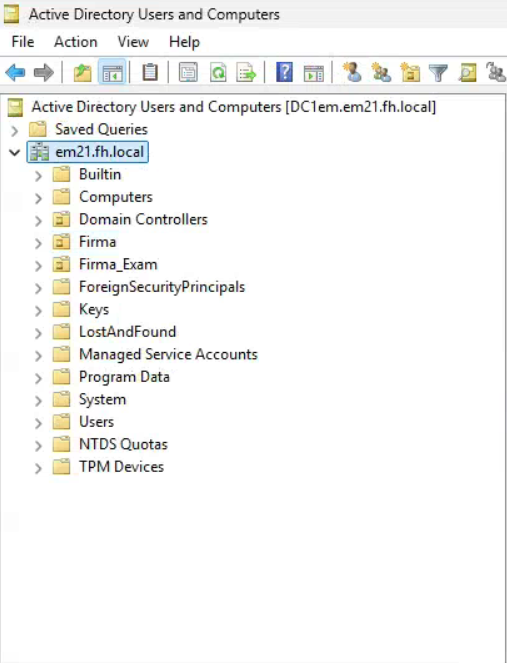The width and height of the screenshot is (507, 663).
Task: Click the Firma_Exam OU folder icon
Action: tap(61, 265)
